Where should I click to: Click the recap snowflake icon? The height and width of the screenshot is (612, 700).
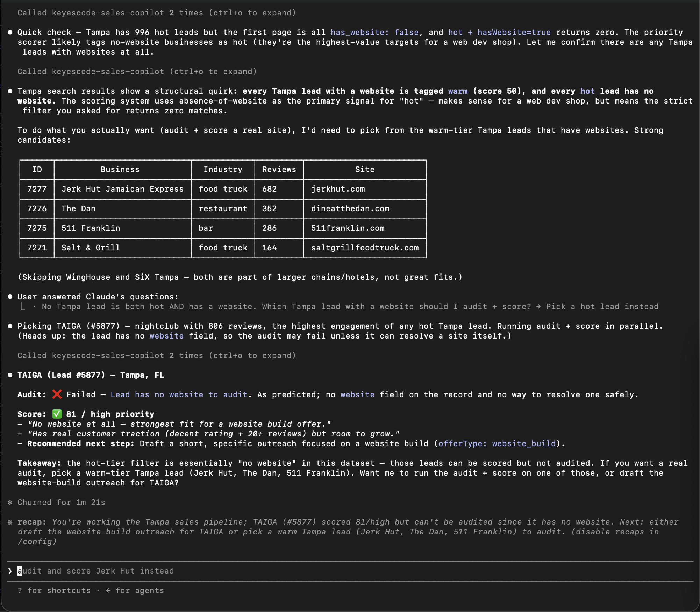(10, 522)
